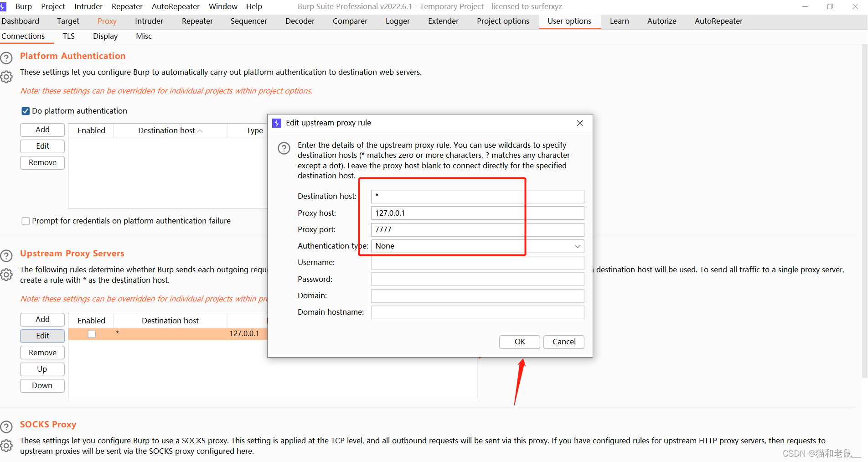Open the Authentication type dropdown

tap(477, 246)
